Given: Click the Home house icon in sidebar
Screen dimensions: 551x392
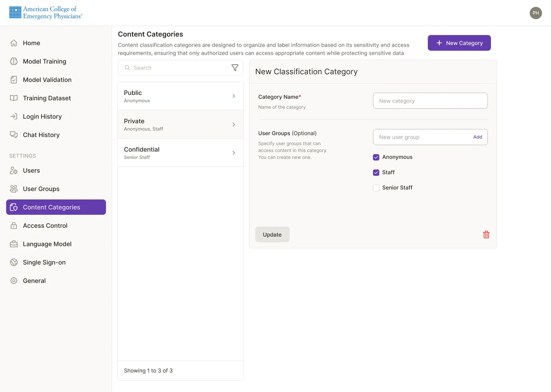Looking at the screenshot, I should 14,43.
